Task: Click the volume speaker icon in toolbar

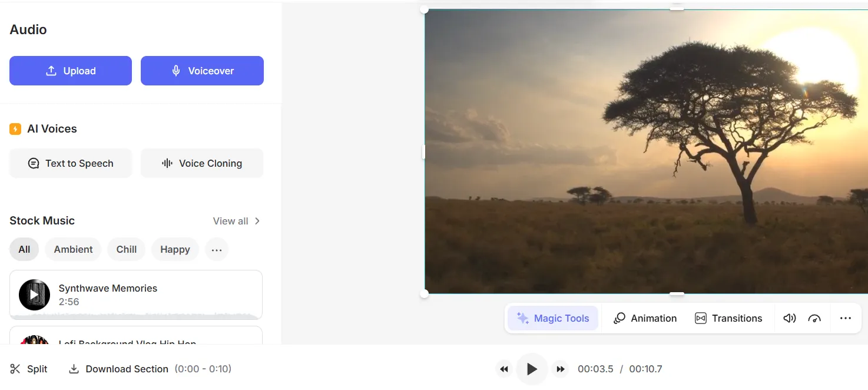Action: tap(789, 318)
